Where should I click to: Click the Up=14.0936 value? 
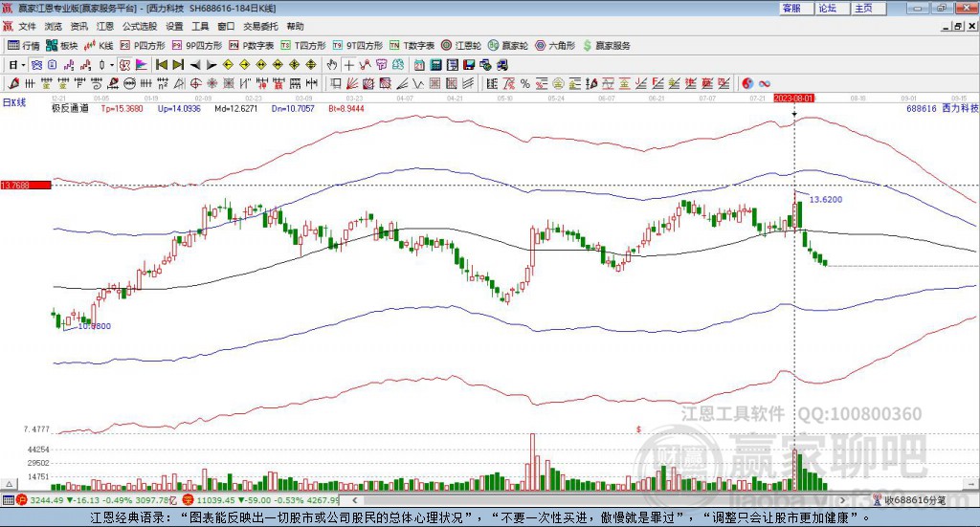click(179, 109)
